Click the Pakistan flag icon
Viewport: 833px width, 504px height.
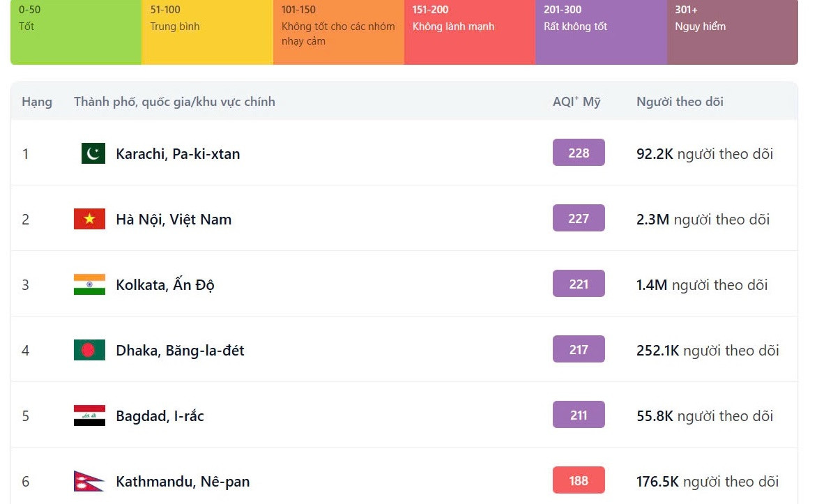point(93,153)
